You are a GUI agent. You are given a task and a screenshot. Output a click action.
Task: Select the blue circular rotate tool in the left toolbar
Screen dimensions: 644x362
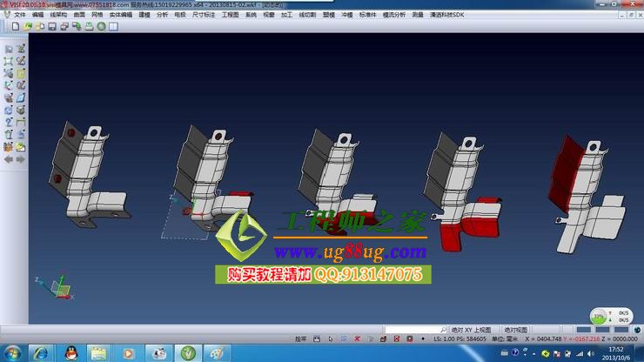(8, 111)
